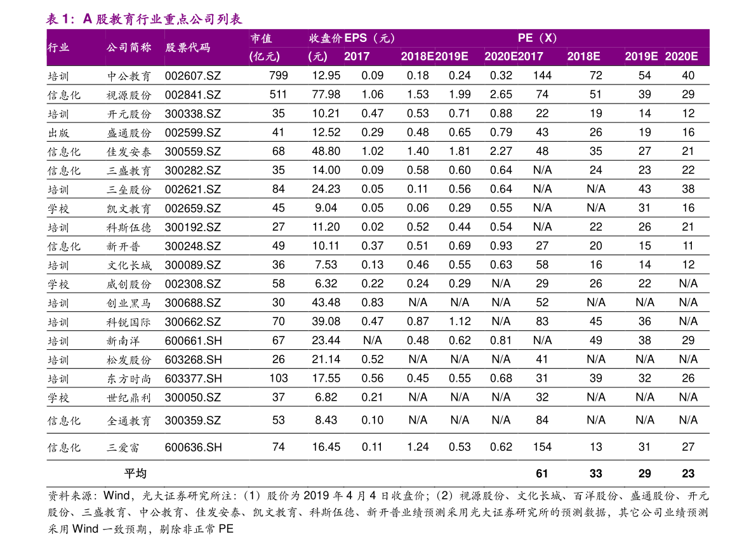The width and height of the screenshot is (756, 548).
Task: Select company name '文化长城'
Action: point(129,265)
